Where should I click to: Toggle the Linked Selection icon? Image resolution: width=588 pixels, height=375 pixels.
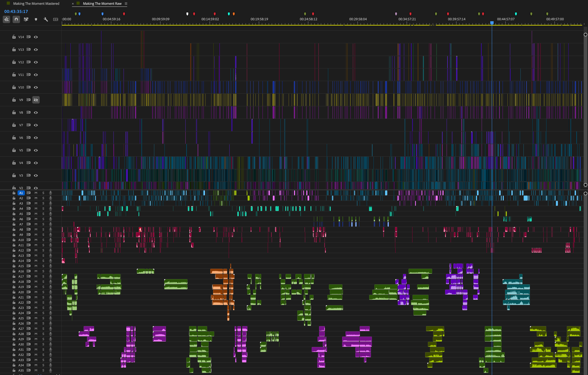[x=26, y=19]
